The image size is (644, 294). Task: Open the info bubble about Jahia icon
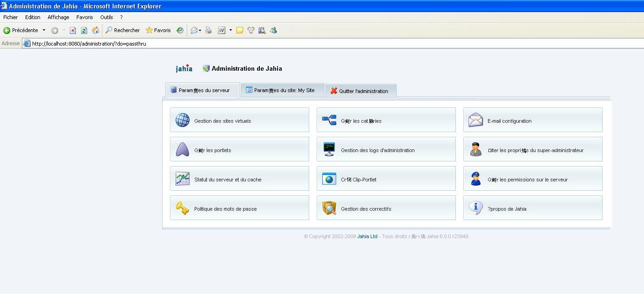click(475, 208)
